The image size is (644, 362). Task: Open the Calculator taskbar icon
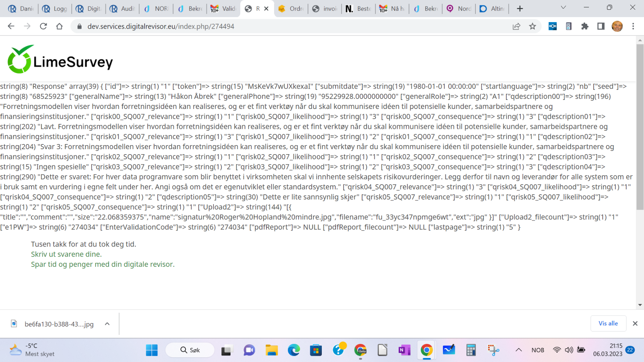click(471, 350)
